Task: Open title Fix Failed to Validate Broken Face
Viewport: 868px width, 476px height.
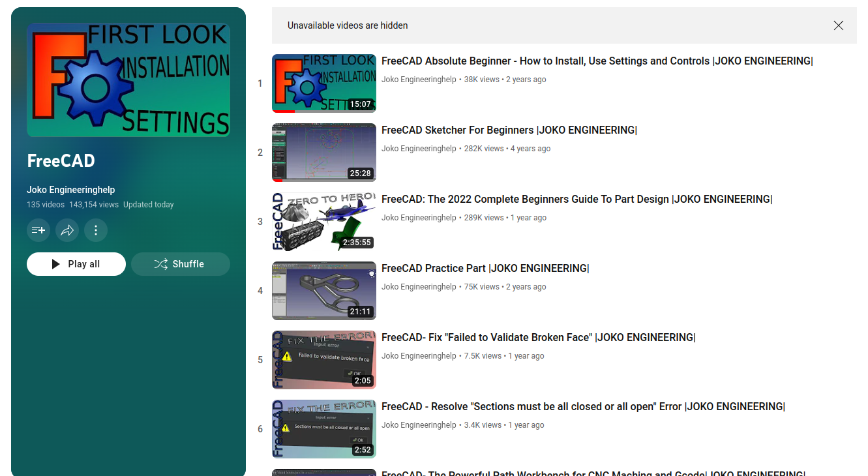Action: pos(539,337)
